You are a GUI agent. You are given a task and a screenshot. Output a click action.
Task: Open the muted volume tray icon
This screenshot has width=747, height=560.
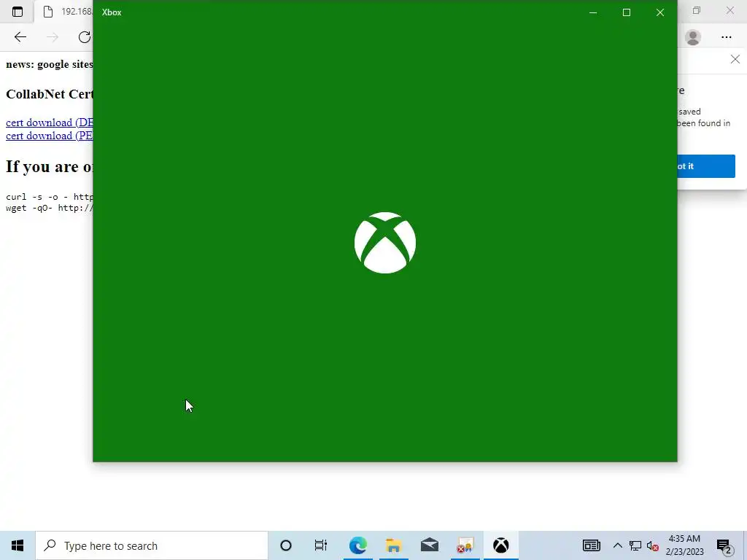click(653, 545)
